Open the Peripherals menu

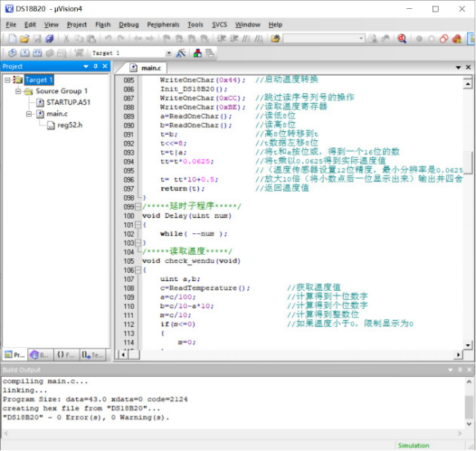click(x=163, y=25)
